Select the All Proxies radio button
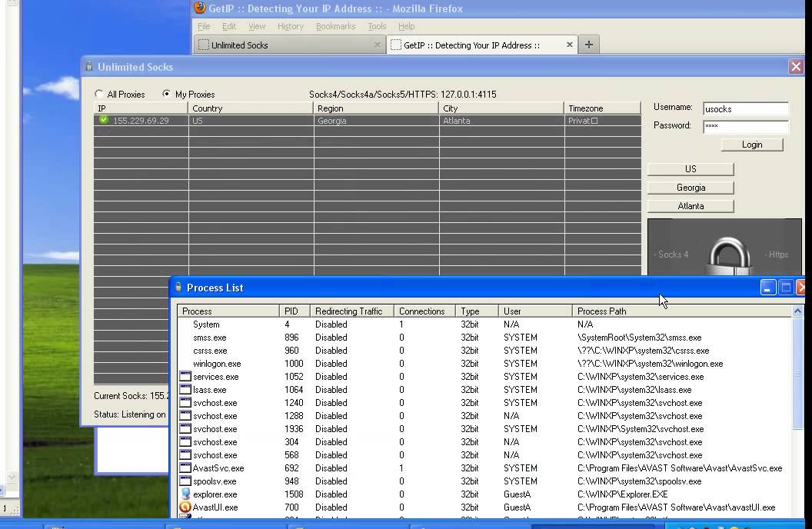The height and width of the screenshot is (529, 812). [99, 94]
